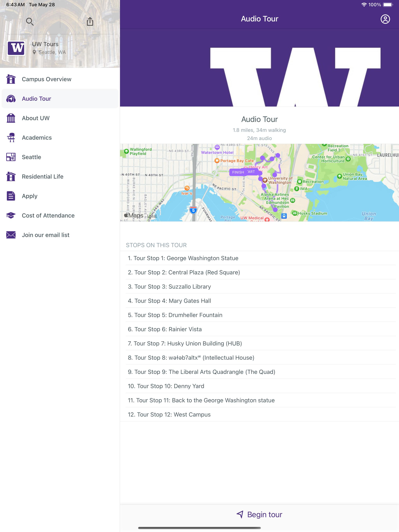Click the Seattle map icon
The width and height of the screenshot is (399, 532).
tap(11, 157)
